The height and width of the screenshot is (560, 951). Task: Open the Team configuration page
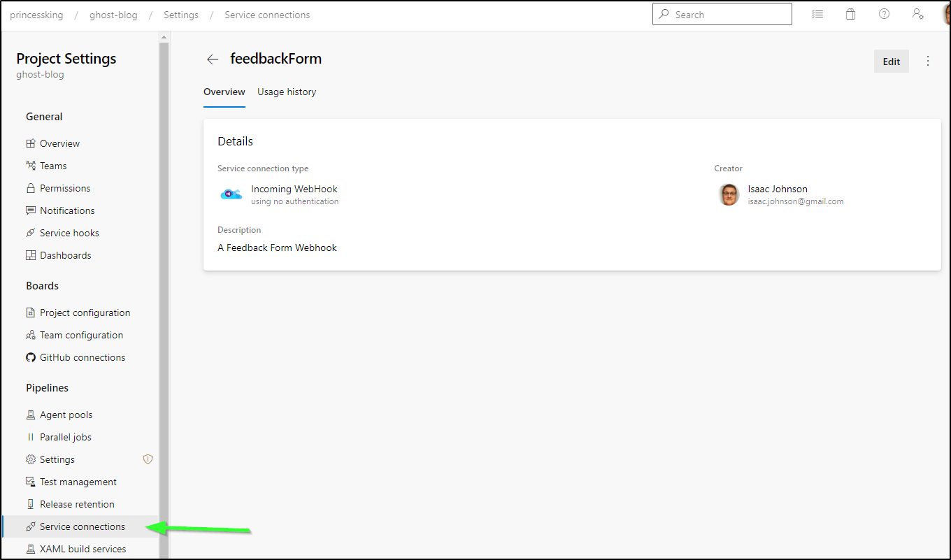tap(80, 335)
